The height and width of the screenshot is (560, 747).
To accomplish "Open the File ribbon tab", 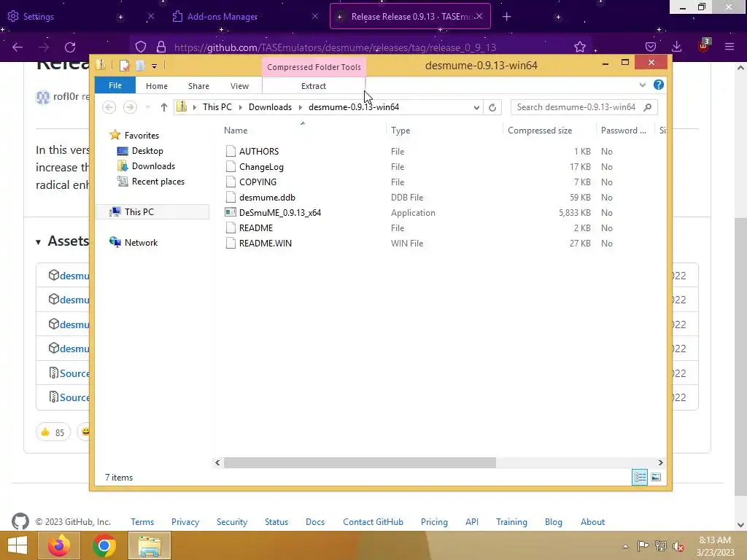I will pos(115,86).
